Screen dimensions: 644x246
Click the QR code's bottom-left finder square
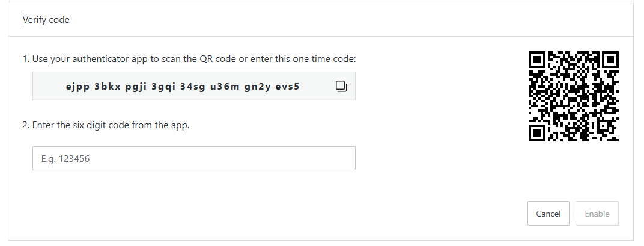click(x=538, y=132)
